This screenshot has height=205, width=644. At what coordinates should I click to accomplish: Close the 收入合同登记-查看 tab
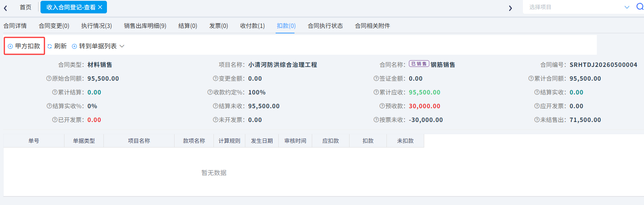click(100, 7)
